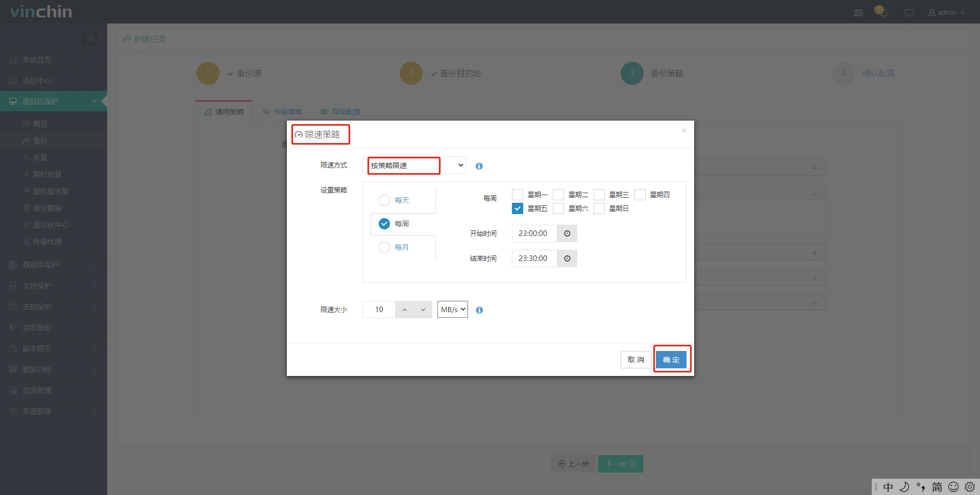Click the 开始时间 field showing 23:00:00
980x495 pixels.
(534, 233)
